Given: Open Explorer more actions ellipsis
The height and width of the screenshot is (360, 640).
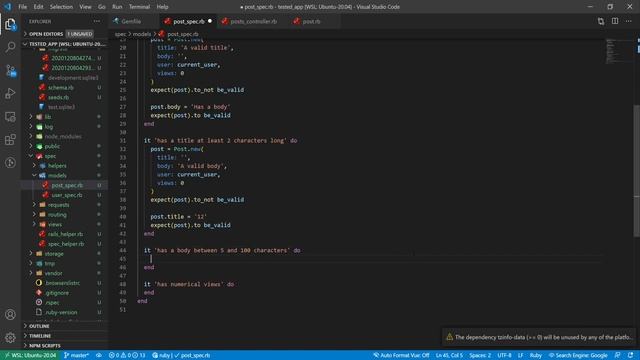Looking at the screenshot, I should 97,21.
